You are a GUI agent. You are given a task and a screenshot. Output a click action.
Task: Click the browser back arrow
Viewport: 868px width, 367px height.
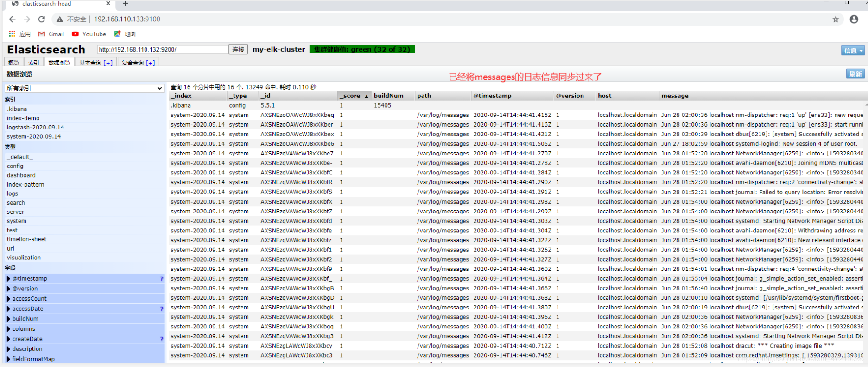pyautogui.click(x=13, y=19)
